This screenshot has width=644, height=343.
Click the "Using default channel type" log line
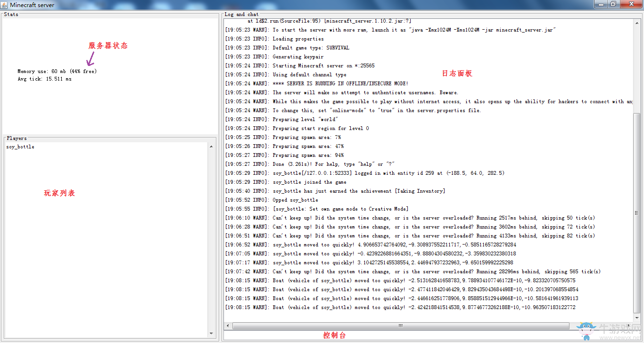(286, 75)
